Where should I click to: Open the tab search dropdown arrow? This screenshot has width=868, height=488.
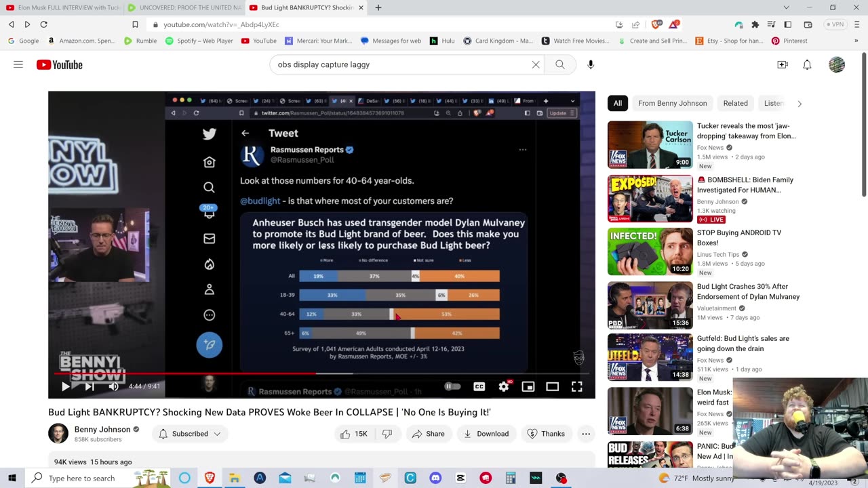[x=786, y=7]
